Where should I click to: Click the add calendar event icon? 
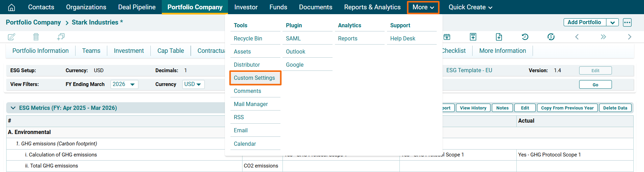(447, 37)
